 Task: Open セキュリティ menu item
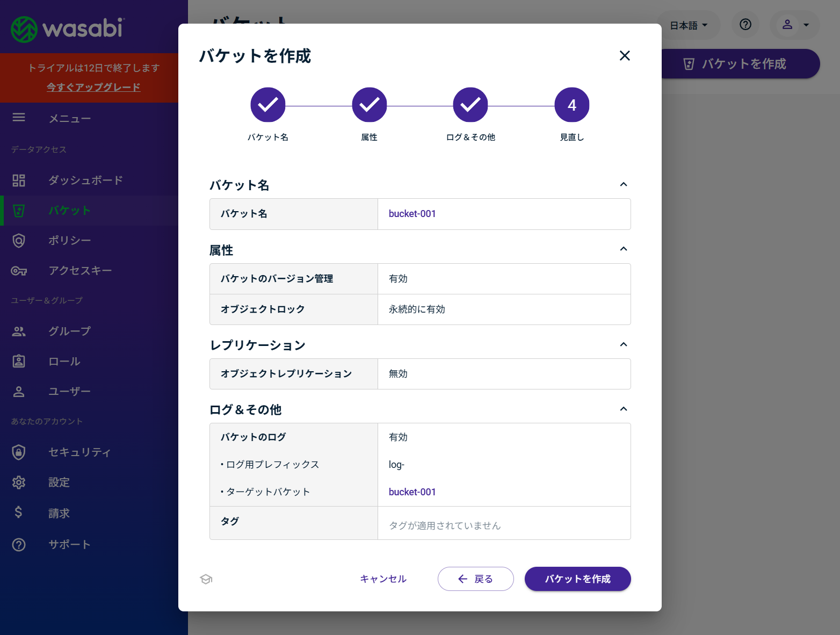tap(79, 452)
